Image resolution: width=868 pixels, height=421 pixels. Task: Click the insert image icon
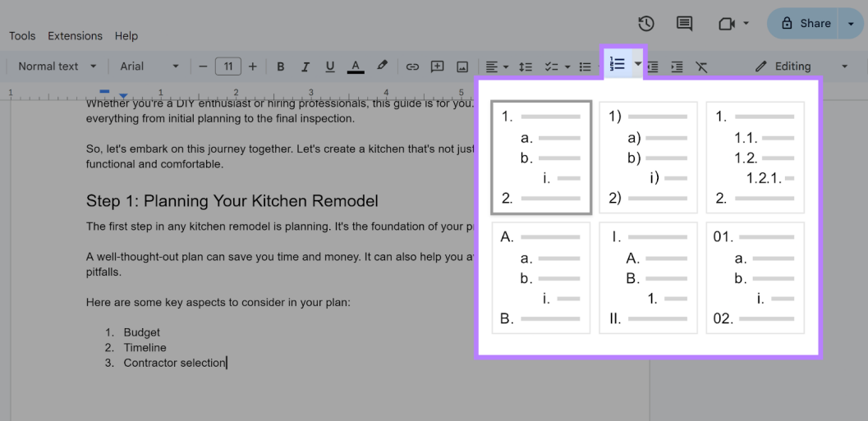click(462, 66)
